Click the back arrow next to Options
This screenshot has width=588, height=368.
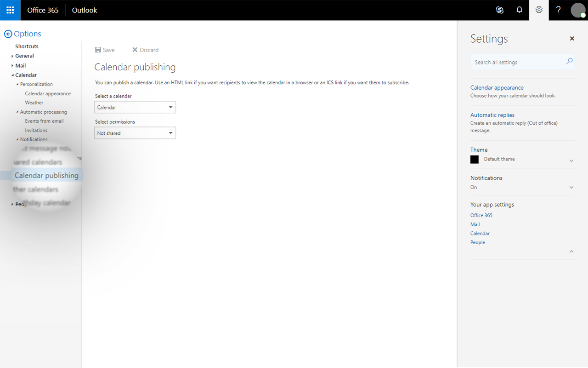click(8, 34)
